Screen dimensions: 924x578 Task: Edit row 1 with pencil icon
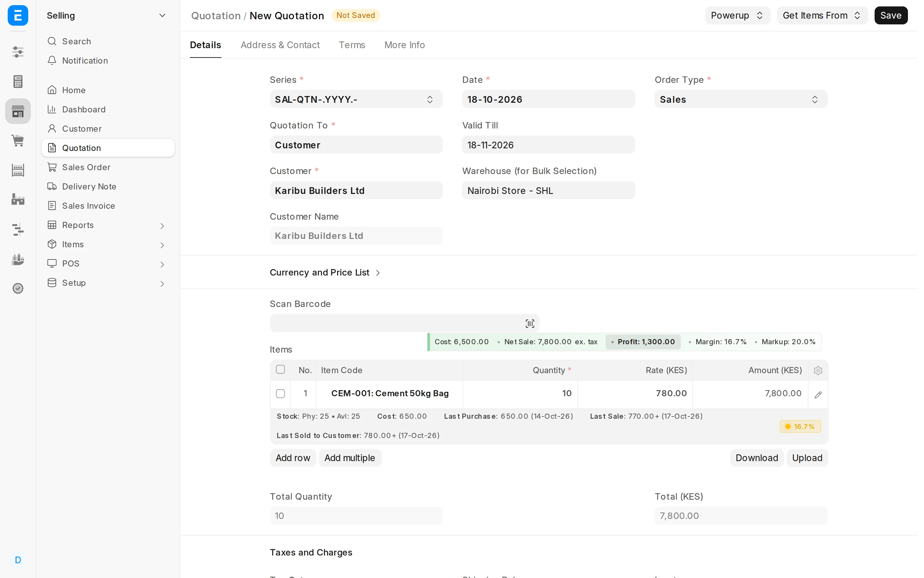point(818,395)
